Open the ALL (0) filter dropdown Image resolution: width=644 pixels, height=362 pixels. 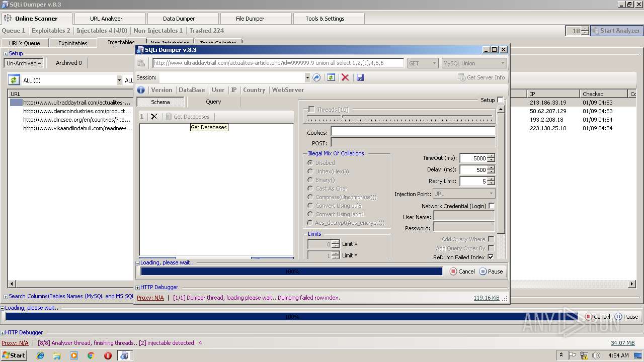(x=119, y=80)
